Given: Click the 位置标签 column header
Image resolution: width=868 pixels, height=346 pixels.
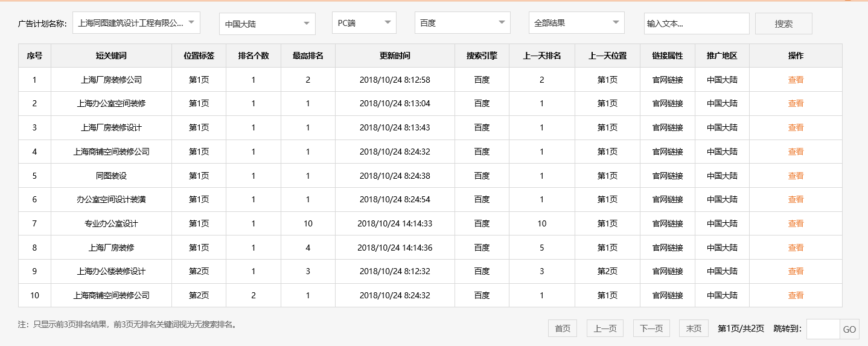Looking at the screenshot, I should [199, 56].
